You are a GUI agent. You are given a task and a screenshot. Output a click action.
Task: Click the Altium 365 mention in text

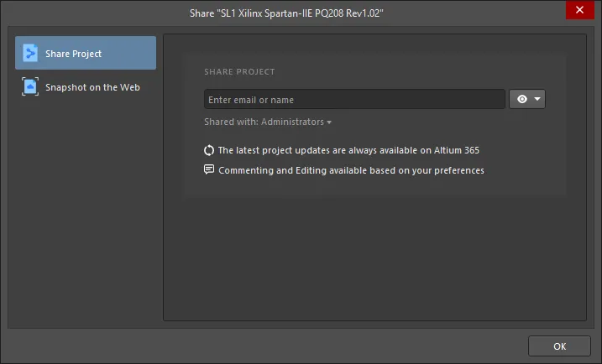[457, 150]
